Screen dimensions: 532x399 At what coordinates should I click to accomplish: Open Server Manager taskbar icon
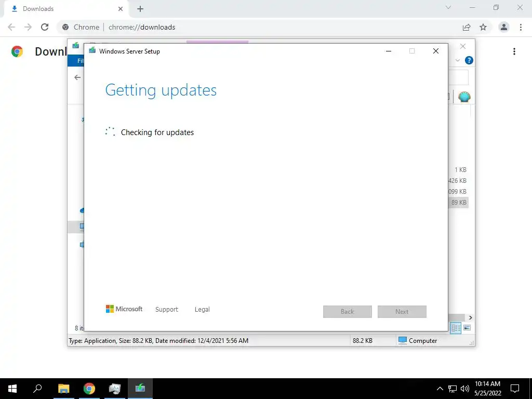click(115, 389)
